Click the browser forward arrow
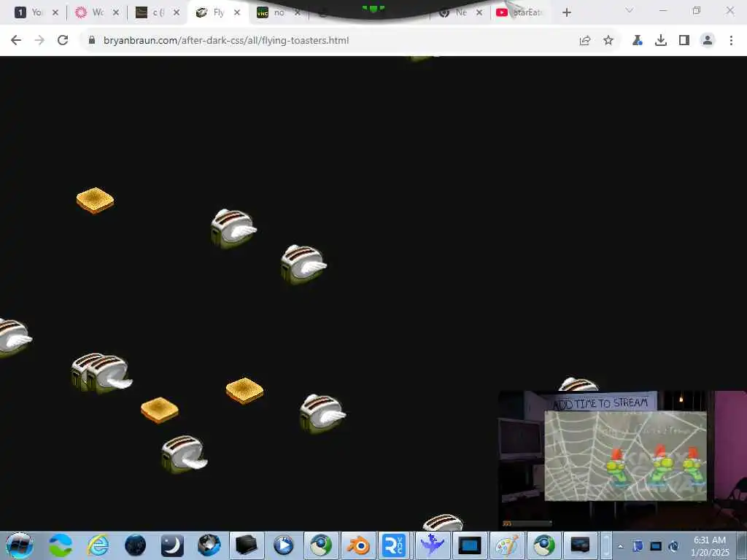This screenshot has width=747, height=560. pos(39,41)
